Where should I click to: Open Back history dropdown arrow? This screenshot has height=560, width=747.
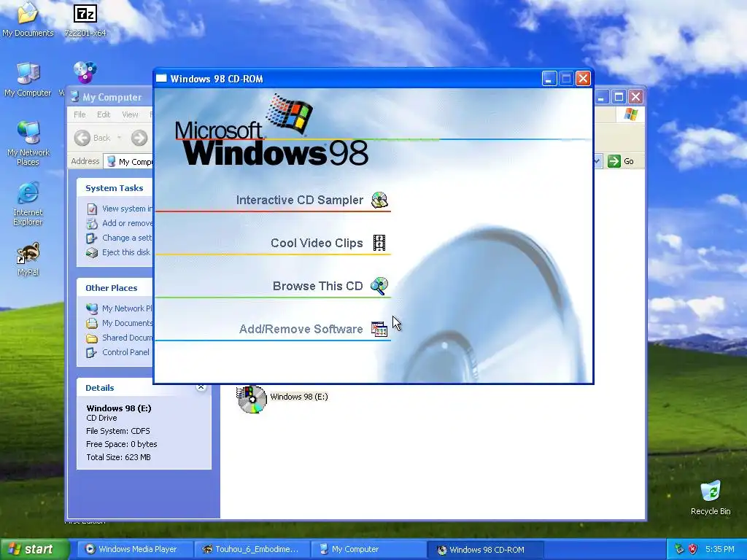coord(119,138)
